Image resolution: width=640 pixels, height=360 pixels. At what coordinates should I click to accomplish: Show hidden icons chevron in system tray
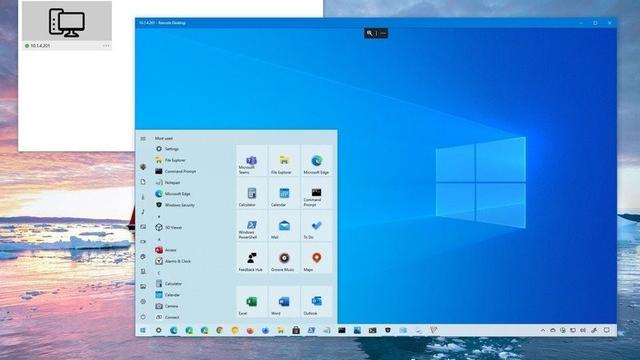(543, 330)
